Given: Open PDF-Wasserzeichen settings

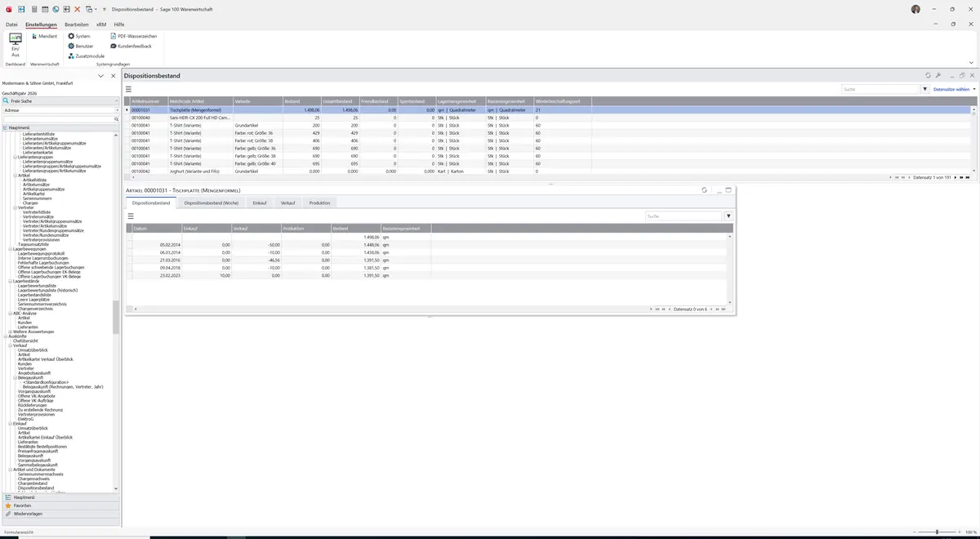Looking at the screenshot, I should (133, 37).
